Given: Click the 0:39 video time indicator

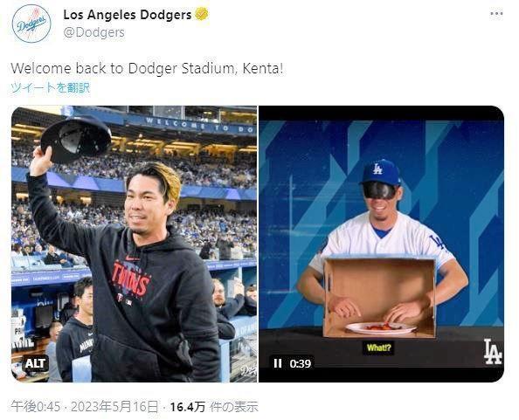Looking at the screenshot, I should pos(301,364).
